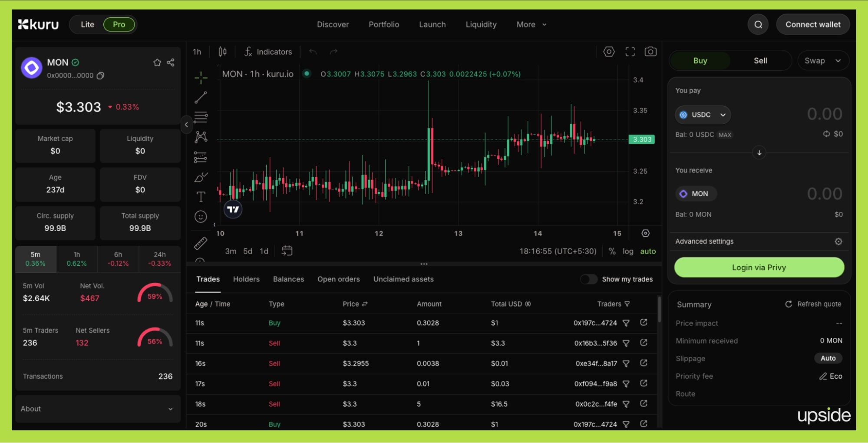Toggle Show my trades switch
This screenshot has height=443, width=868.
pos(589,279)
